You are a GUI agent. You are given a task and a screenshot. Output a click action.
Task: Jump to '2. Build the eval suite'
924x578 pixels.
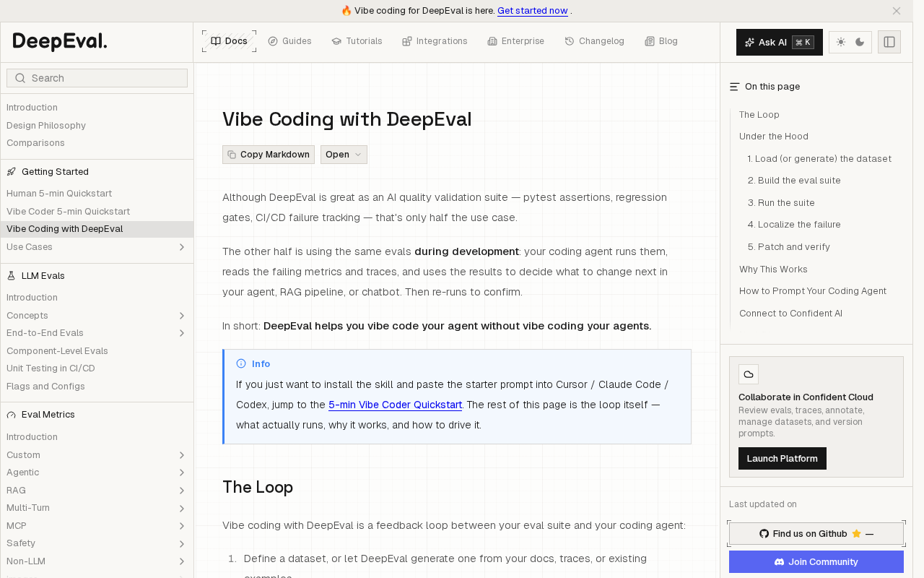[x=794, y=181]
